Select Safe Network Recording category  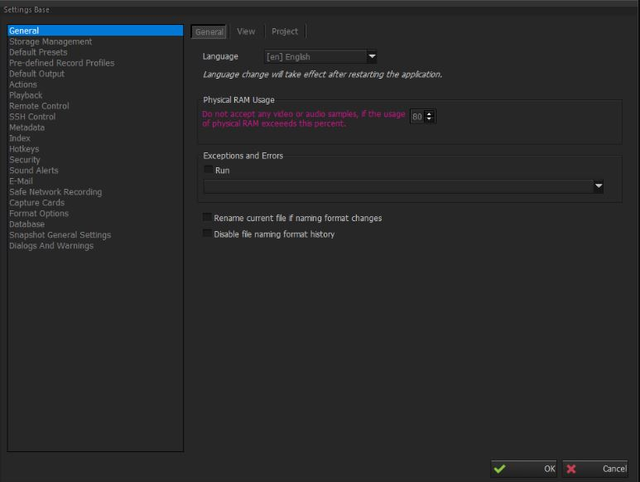point(56,192)
